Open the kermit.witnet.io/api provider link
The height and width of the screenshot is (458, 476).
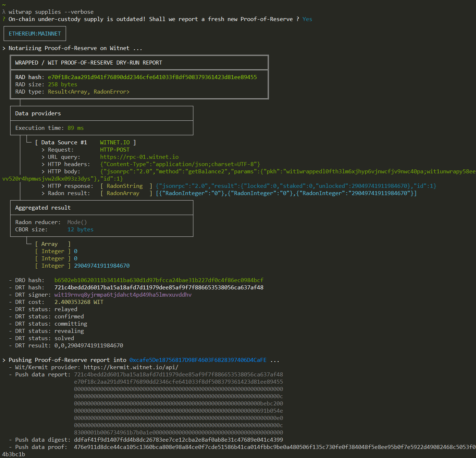click(x=131, y=367)
